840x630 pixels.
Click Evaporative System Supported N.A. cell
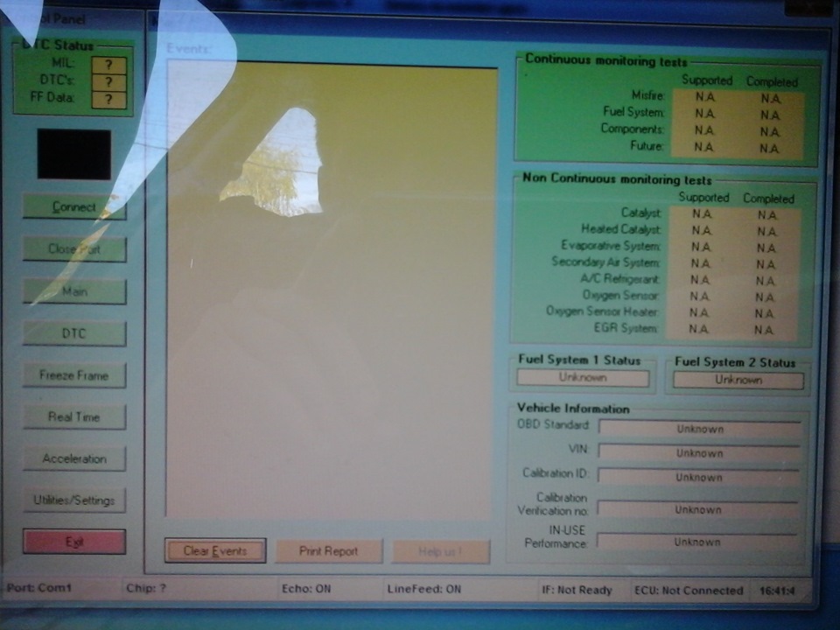[701, 247]
